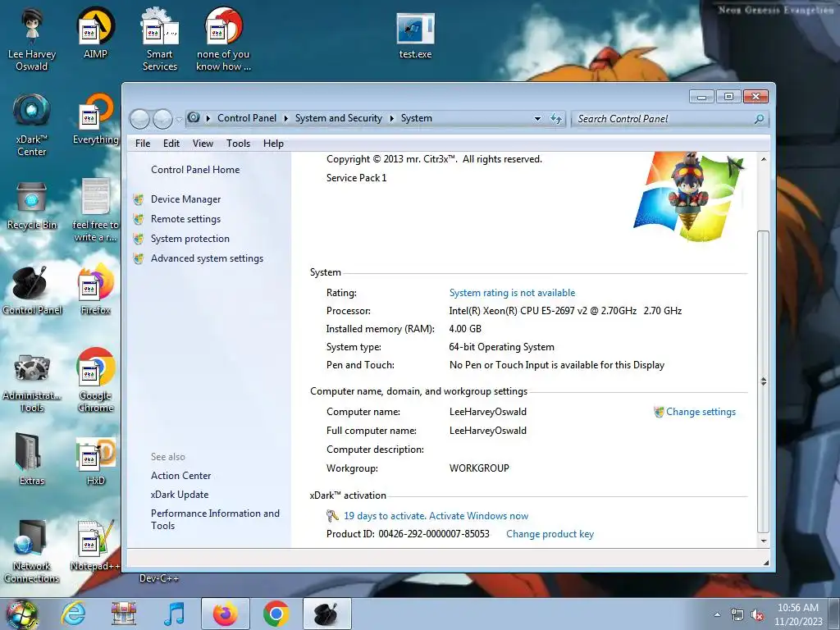Open the Extras folder icon
Viewport: 840px width, 630px height.
pos(32,459)
